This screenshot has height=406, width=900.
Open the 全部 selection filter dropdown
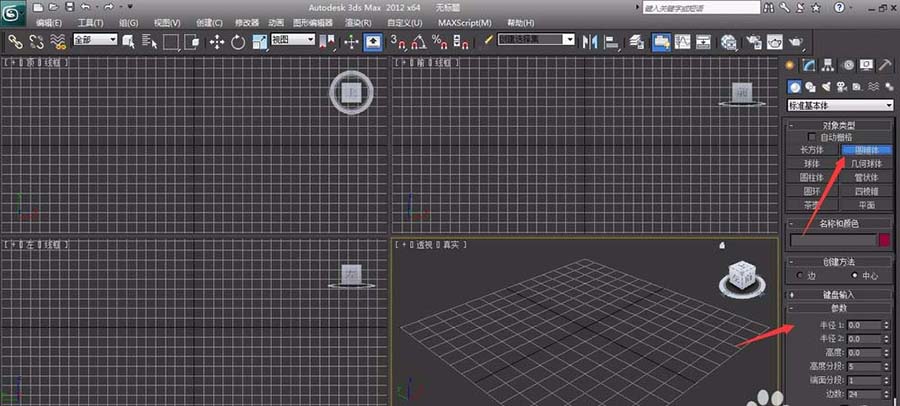tap(95, 39)
